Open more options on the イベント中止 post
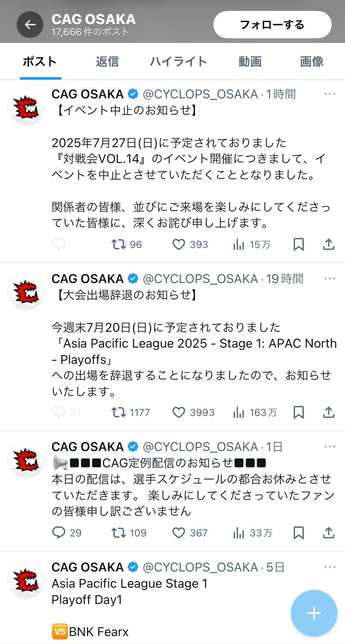Image resolution: width=345 pixels, height=644 pixels. 330,94
